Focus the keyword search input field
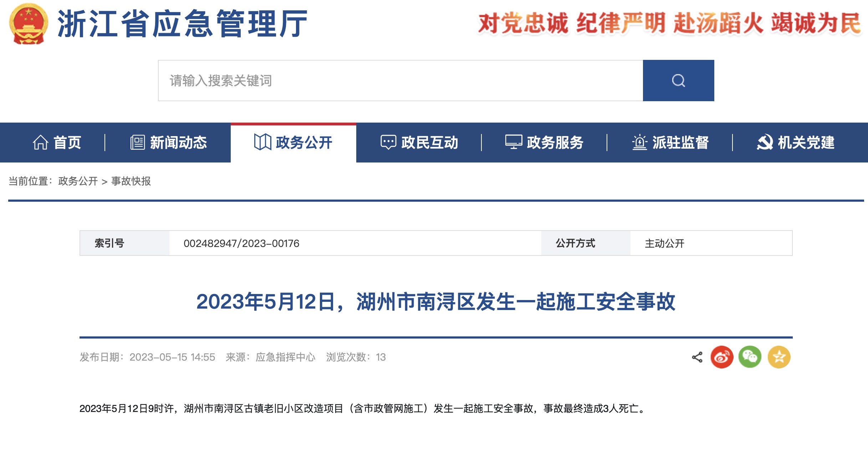This screenshot has height=454, width=868. (x=400, y=81)
